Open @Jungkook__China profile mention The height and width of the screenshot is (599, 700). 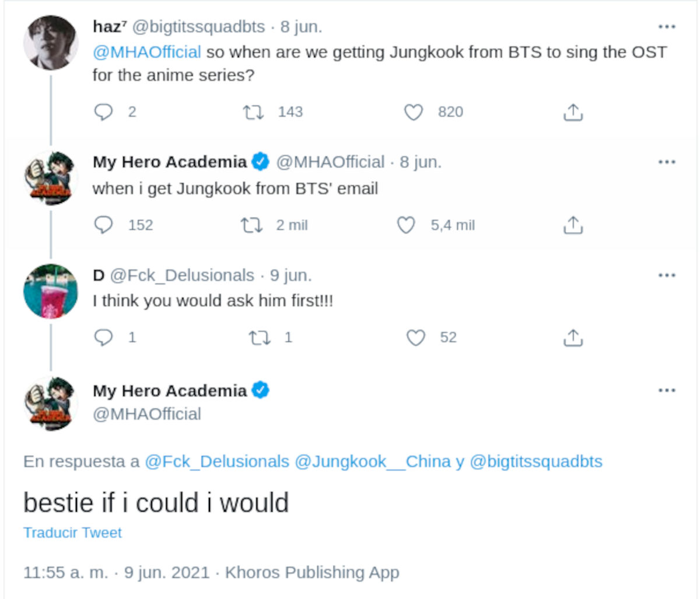click(373, 461)
